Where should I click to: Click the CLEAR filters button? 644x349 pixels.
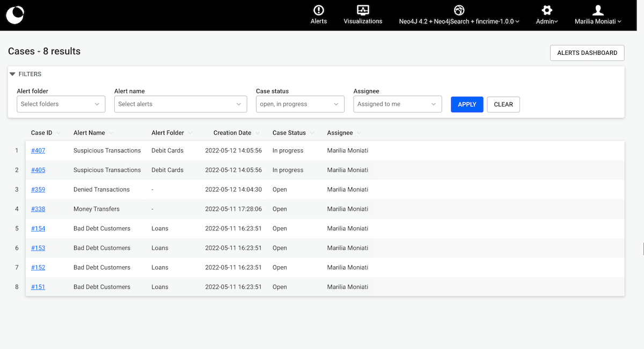pos(503,104)
